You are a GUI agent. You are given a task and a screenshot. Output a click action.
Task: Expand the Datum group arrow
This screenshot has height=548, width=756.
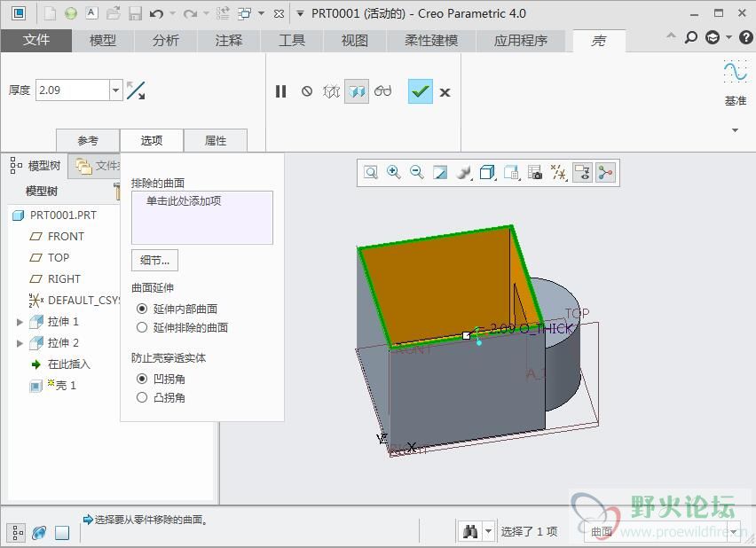(x=736, y=130)
